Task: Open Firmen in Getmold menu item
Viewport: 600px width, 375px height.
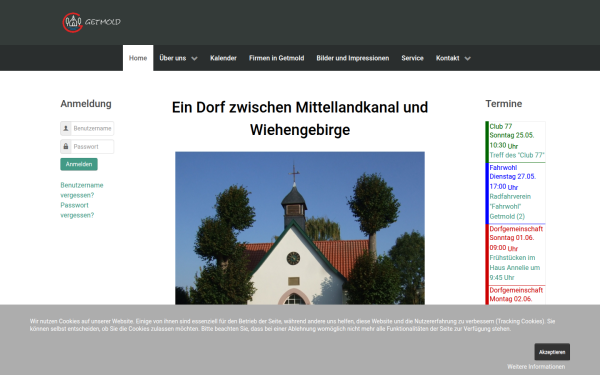Action: tap(276, 58)
